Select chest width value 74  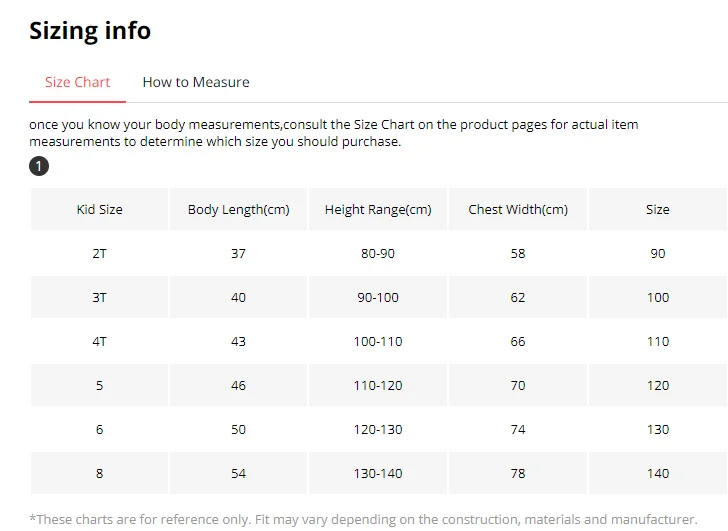518,429
